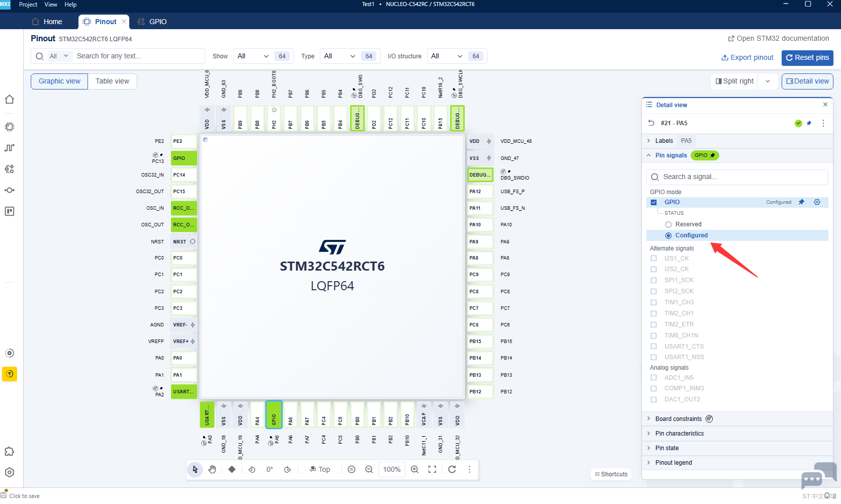
Task: Enable the TIM2_CH1 alternate signal
Action: pyautogui.click(x=654, y=313)
